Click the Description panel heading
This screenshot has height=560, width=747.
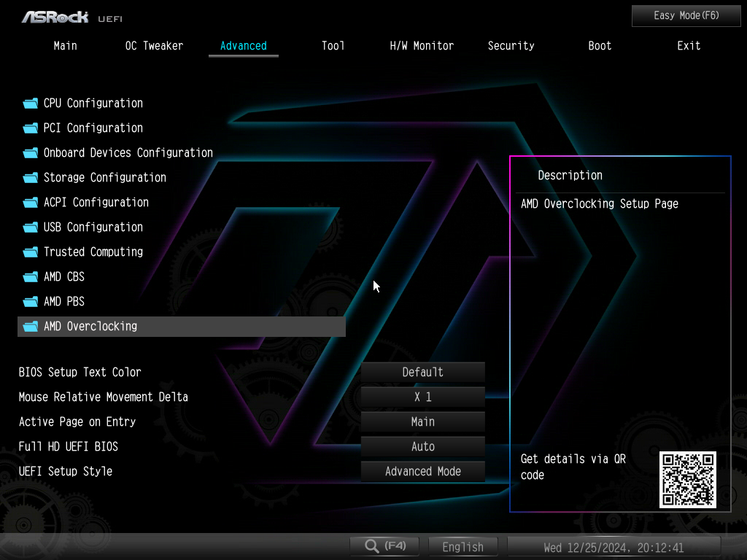click(570, 176)
